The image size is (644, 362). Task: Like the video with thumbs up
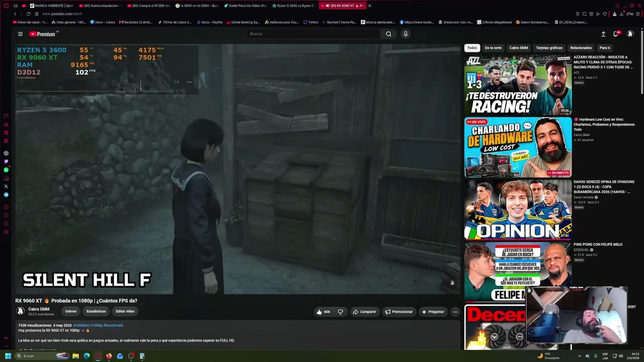[323, 312]
